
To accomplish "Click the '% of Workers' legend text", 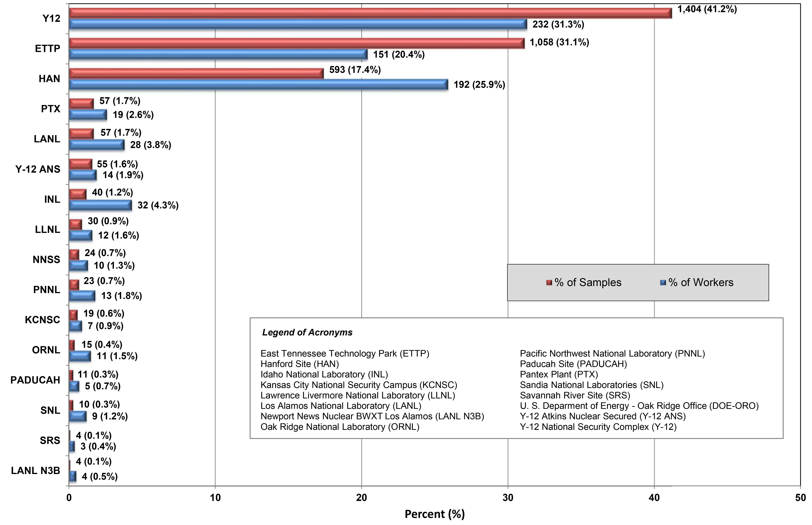I will [701, 283].
